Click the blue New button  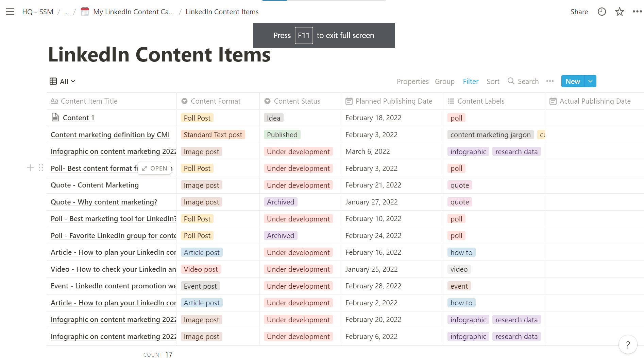[x=573, y=81]
